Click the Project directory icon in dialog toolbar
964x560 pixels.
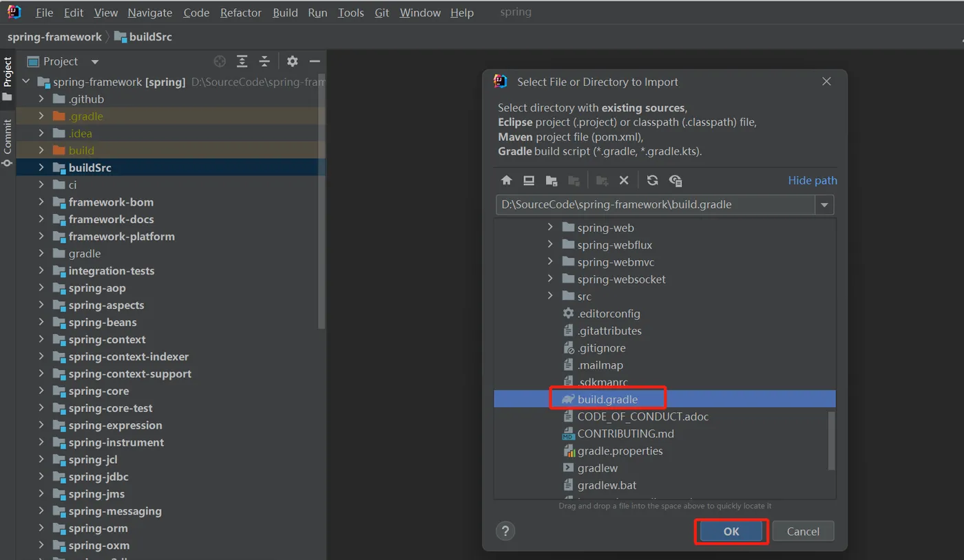point(552,180)
